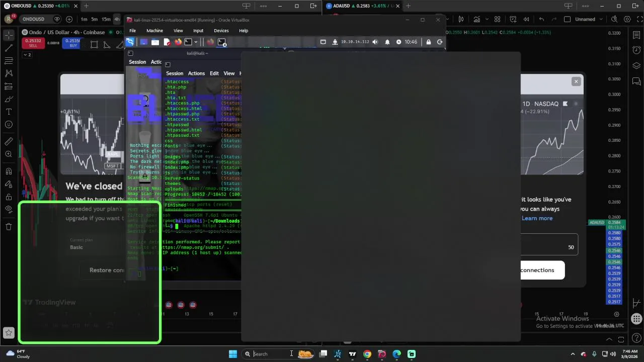
Task: Toggle hide all drawings eye icon
Action: tap(9, 209)
